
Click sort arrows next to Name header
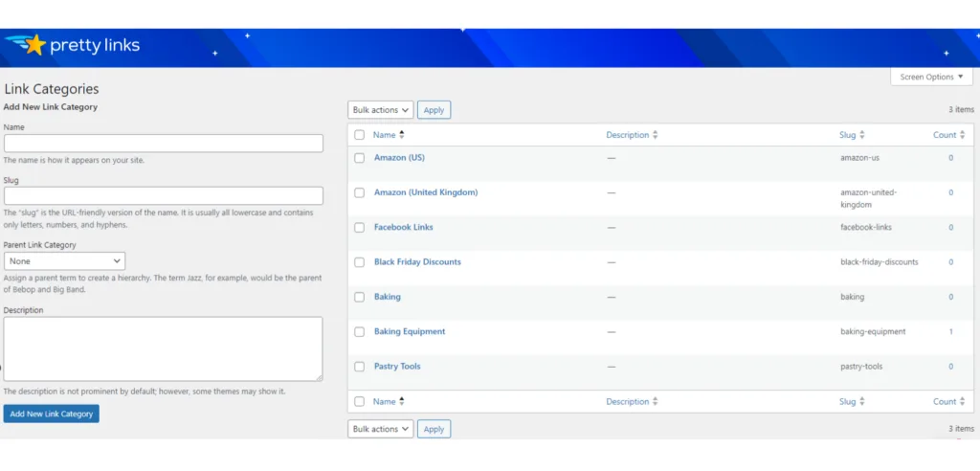[x=402, y=135]
